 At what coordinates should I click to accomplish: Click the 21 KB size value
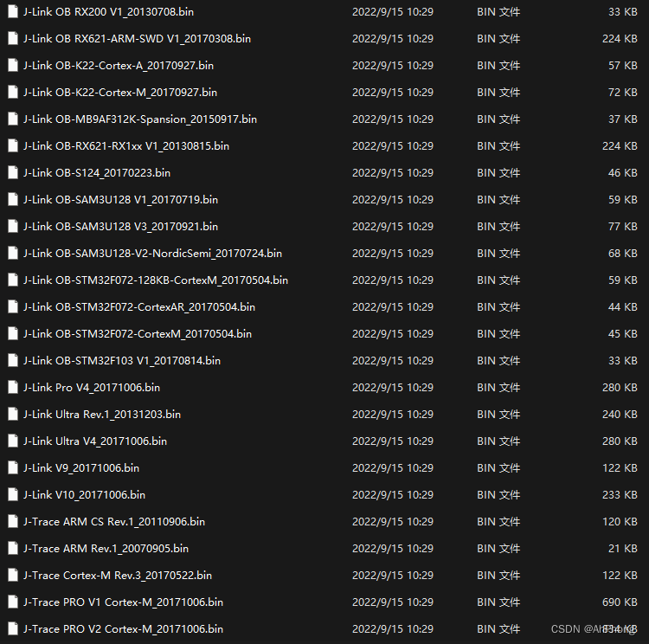click(622, 548)
